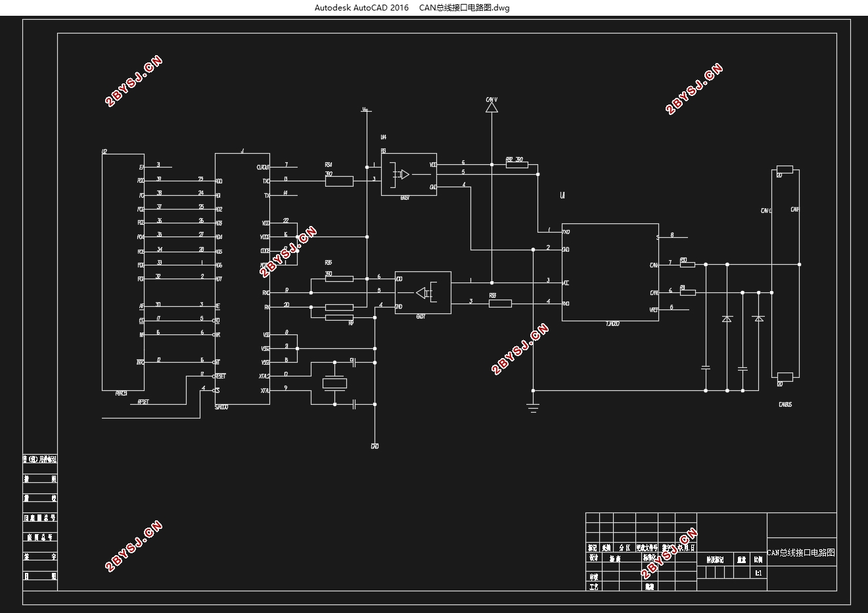Image resolution: width=868 pixels, height=613 pixels.
Task: Select the 分区 cell in revision table
Action: pos(624,547)
